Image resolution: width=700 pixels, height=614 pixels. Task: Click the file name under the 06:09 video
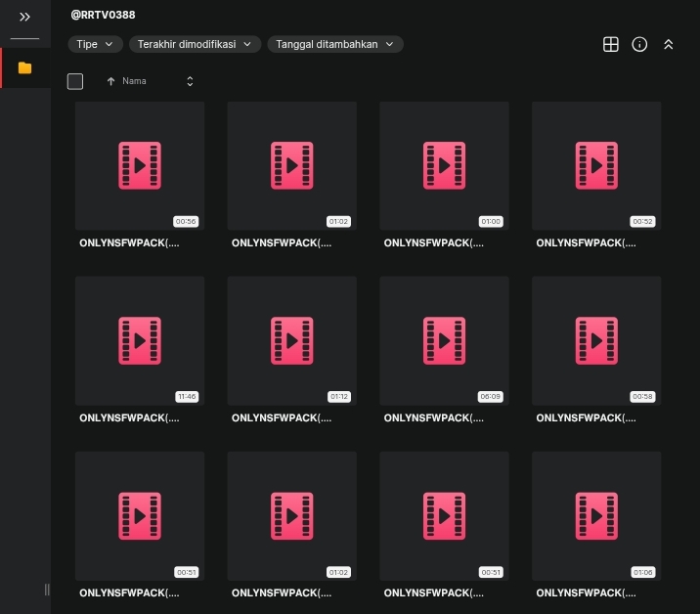coord(434,417)
